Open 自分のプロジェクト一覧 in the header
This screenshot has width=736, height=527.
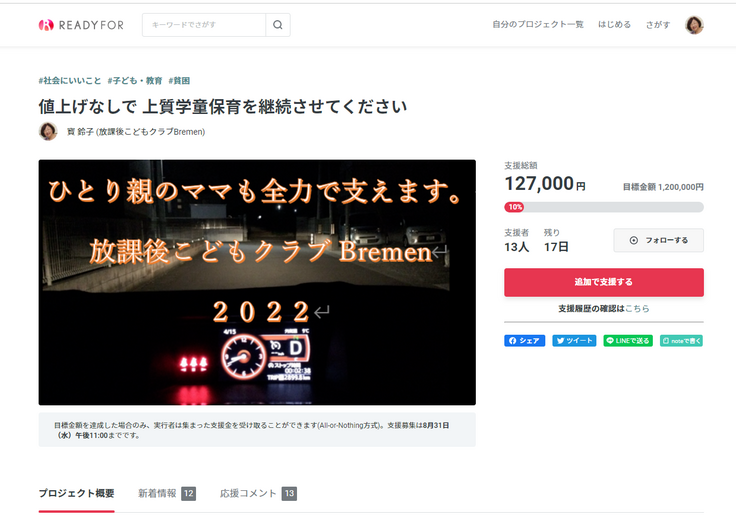pyautogui.click(x=538, y=24)
